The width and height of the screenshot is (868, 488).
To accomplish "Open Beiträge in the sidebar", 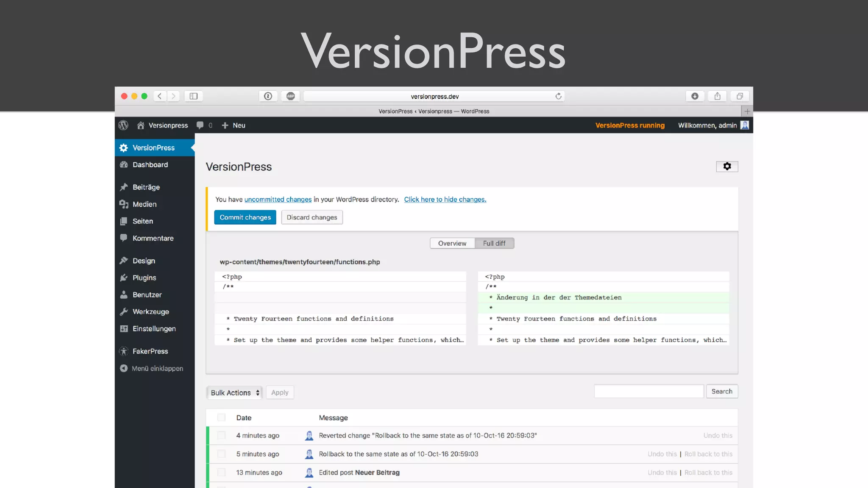I will tap(155, 187).
